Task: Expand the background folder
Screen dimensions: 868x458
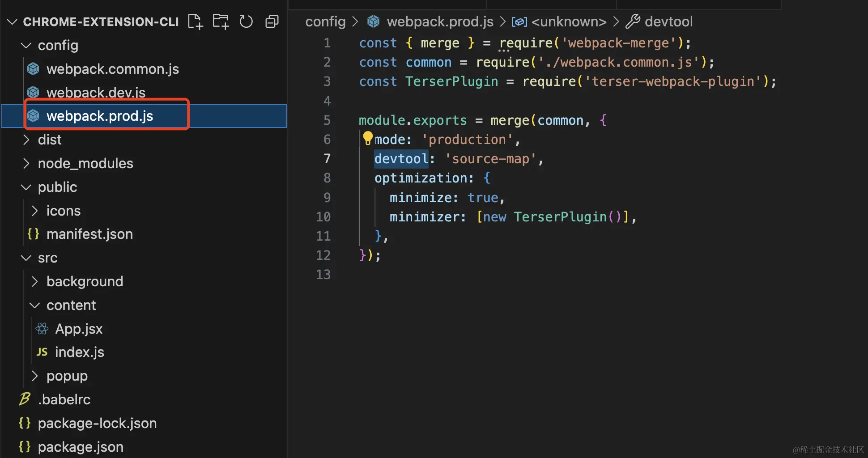Action: (x=34, y=281)
